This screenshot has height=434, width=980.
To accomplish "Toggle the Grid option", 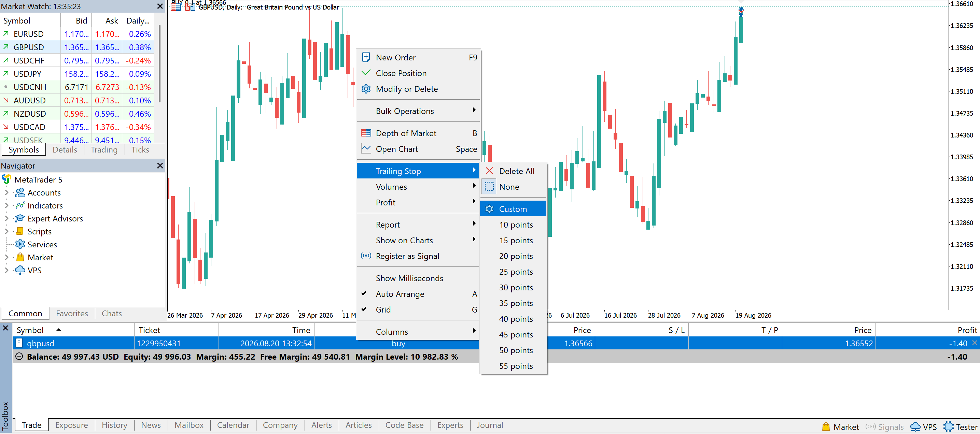I will click(418, 309).
